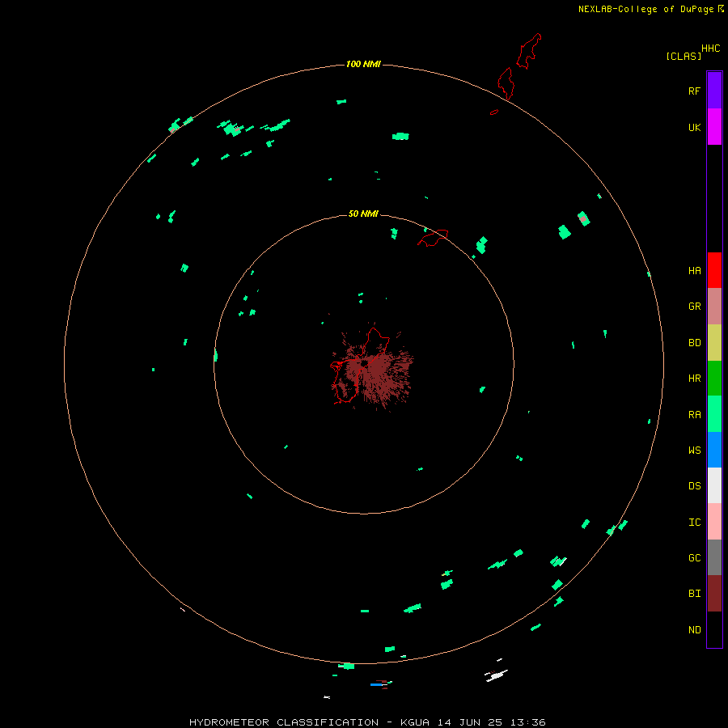Click the magenta UK legend swatch
The height and width of the screenshot is (728, 728).
[714, 127]
